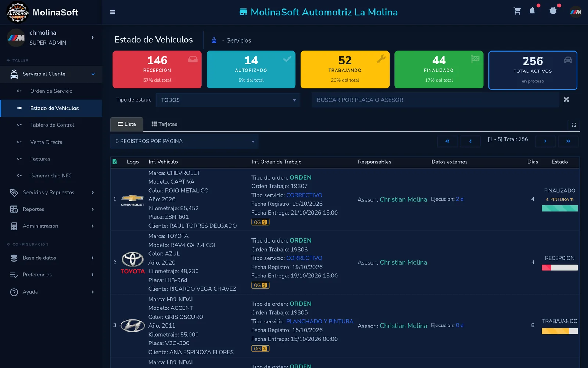Collapse the Servicio al Cliente menu
This screenshot has width=588, height=368.
(51, 74)
